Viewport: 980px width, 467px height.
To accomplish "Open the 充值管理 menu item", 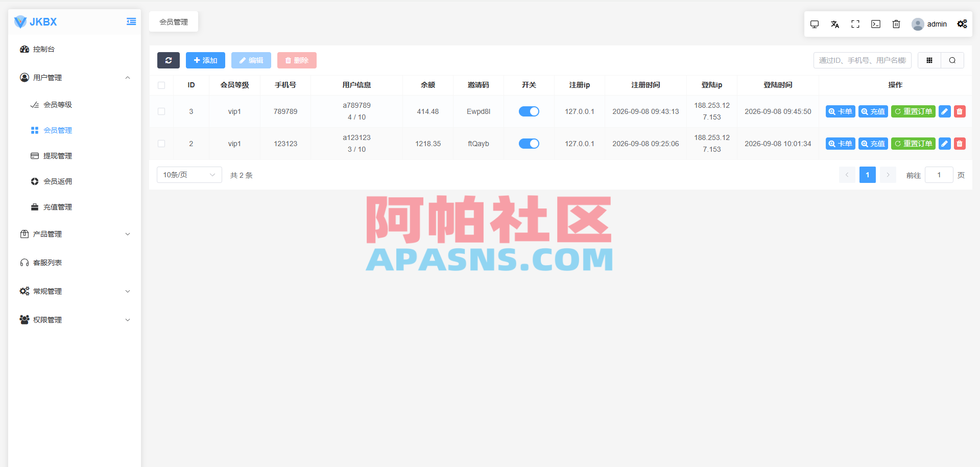I will tap(75, 207).
